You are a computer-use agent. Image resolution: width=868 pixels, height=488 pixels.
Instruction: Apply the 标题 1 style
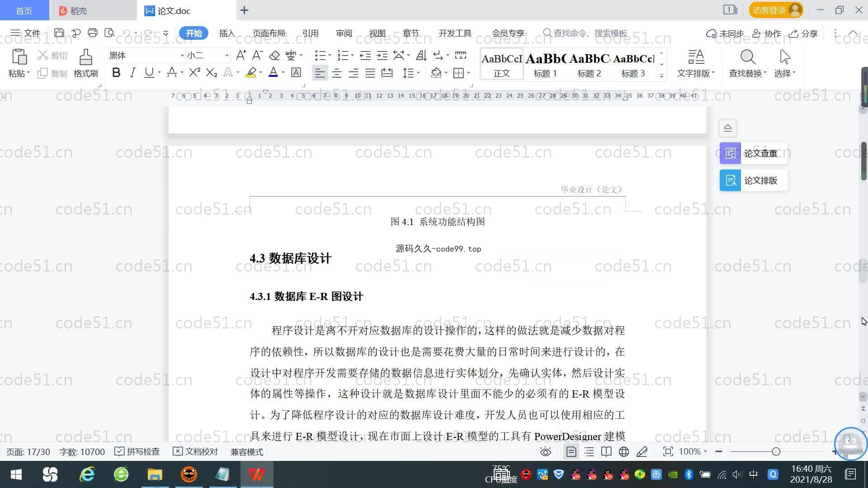tap(545, 65)
